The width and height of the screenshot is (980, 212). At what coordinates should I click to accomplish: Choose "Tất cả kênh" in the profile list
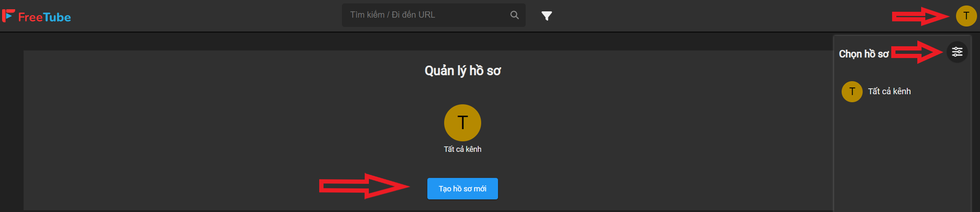(889, 91)
